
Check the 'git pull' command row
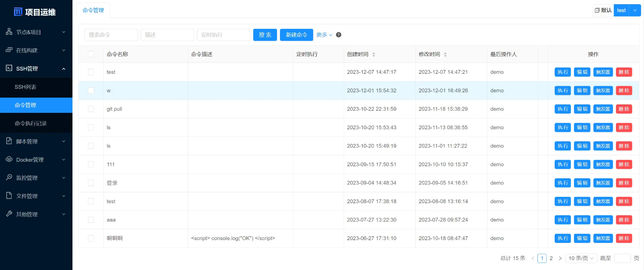pyautogui.click(x=91, y=109)
